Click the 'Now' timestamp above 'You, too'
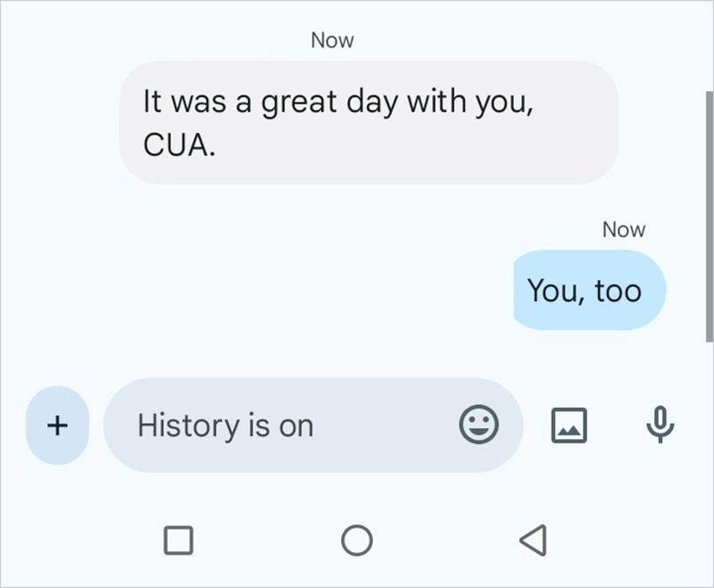This screenshot has height=588, width=714. point(623,229)
